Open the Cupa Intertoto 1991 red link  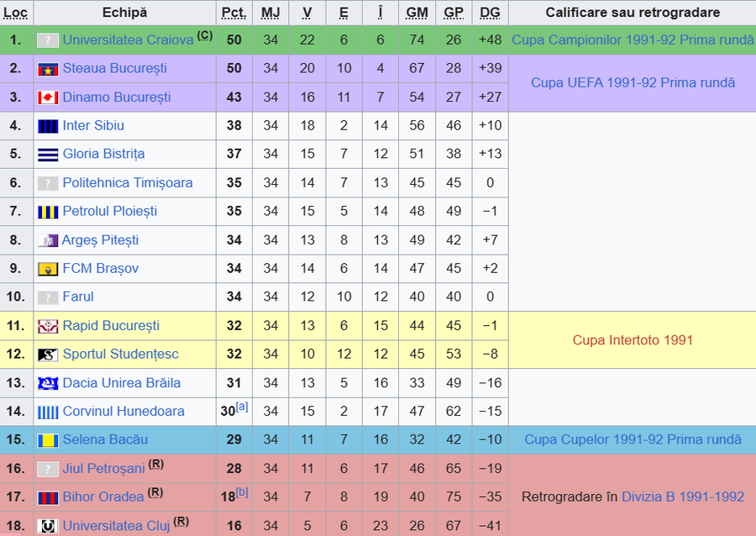click(x=633, y=340)
